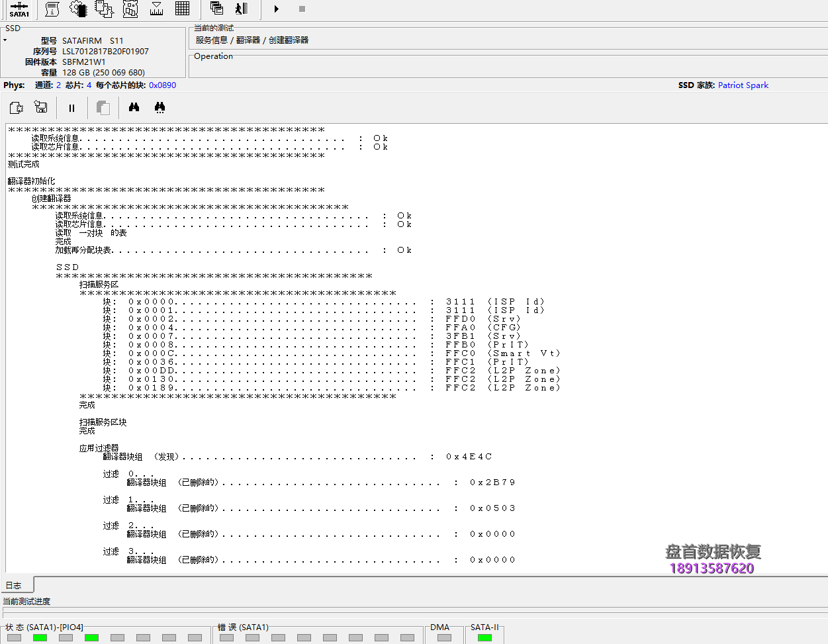Save the log with the floppy icon
Image resolution: width=828 pixels, height=644 pixels.
(41, 107)
